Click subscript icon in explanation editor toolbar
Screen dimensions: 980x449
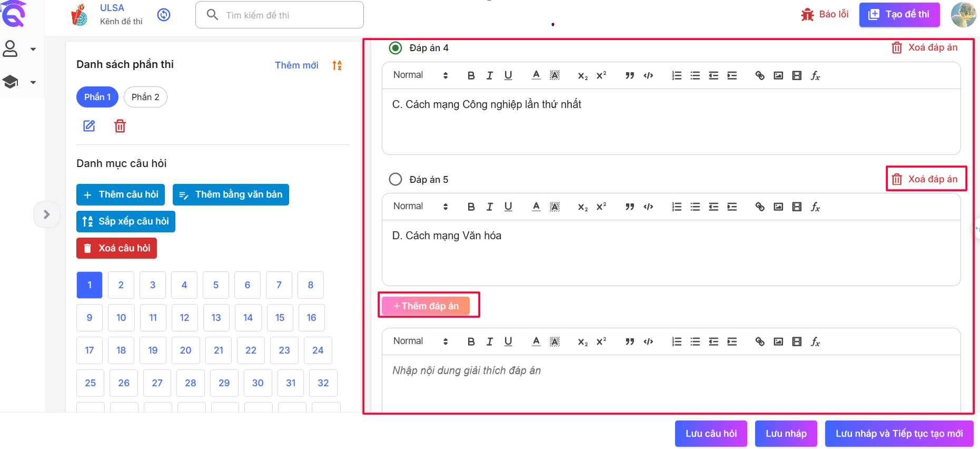582,341
